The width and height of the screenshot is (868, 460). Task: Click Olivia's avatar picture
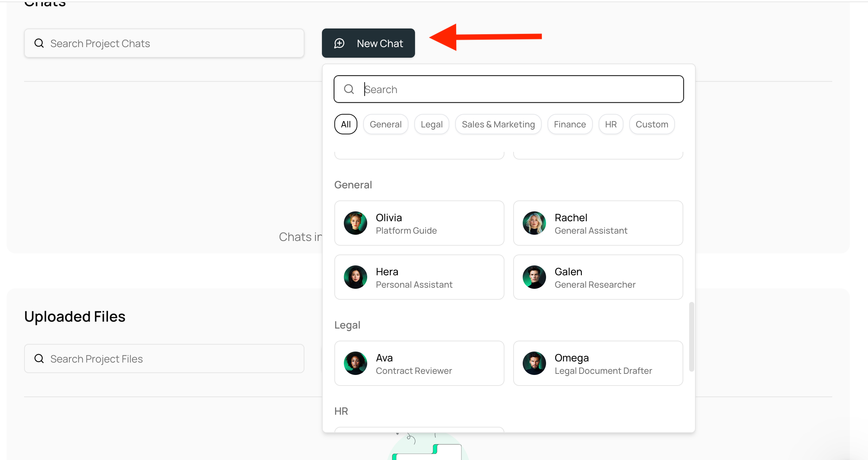click(x=355, y=223)
